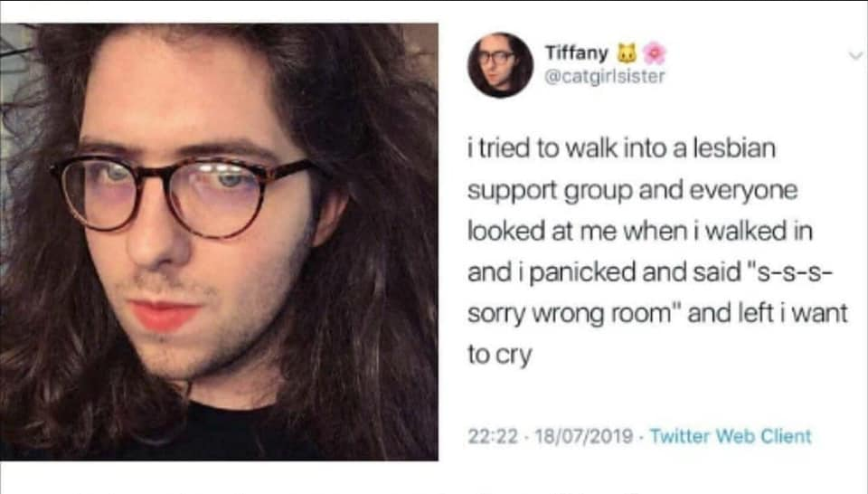Open the large attached photo
Screen dimensions: 868x494
[219, 242]
